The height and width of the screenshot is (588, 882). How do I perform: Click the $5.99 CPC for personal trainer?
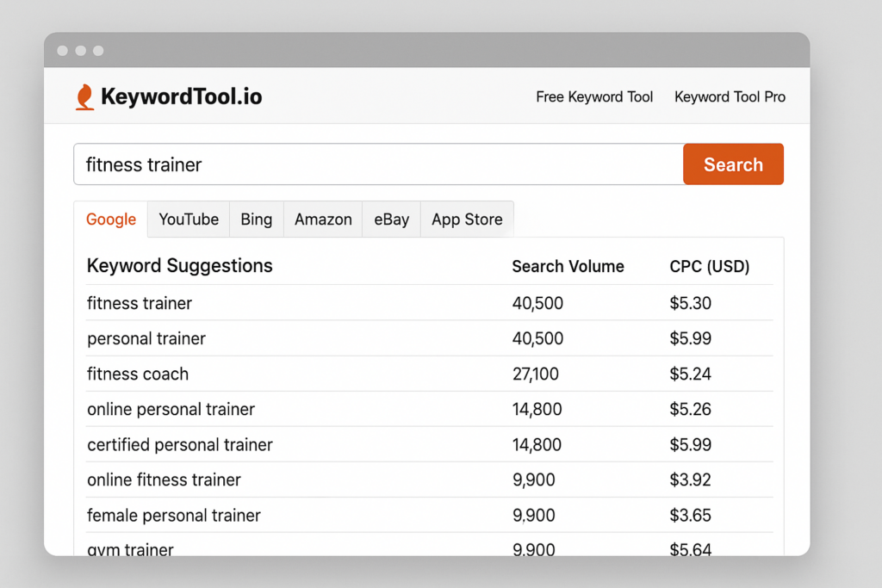tap(690, 338)
